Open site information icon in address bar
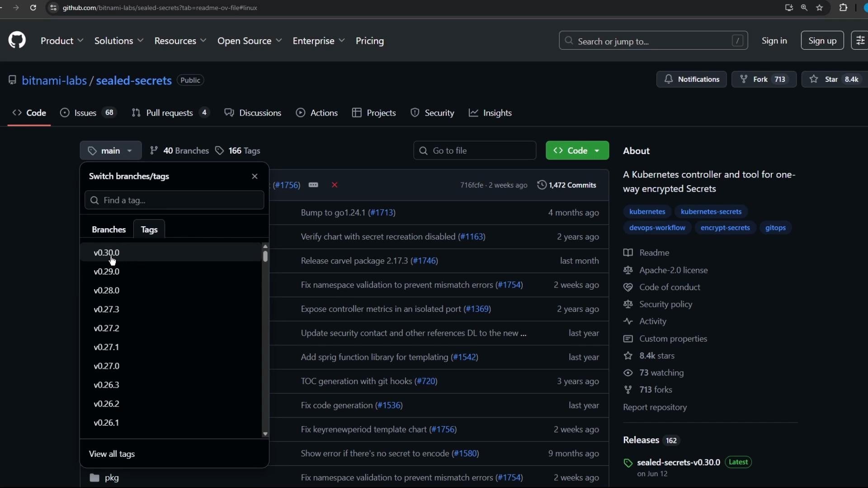 tap(53, 8)
